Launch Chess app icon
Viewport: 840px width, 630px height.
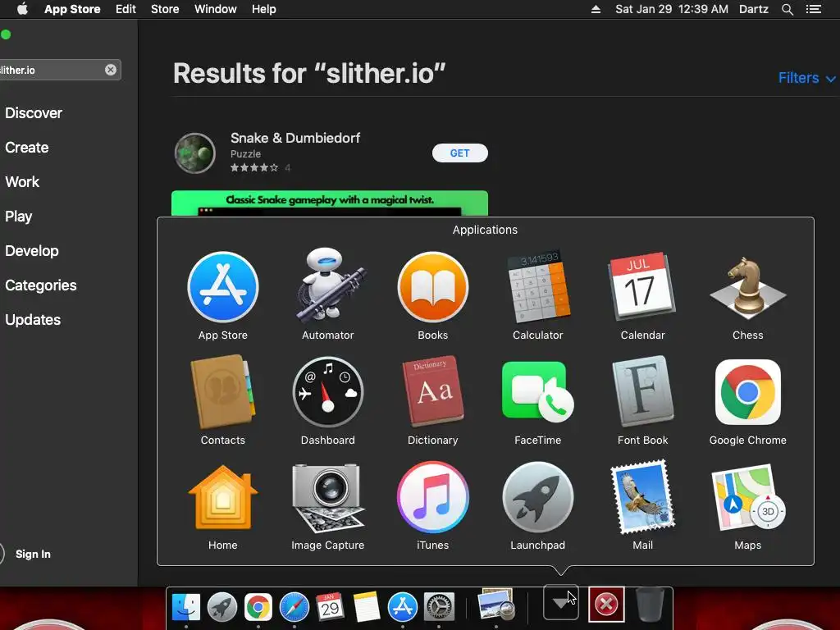748,288
